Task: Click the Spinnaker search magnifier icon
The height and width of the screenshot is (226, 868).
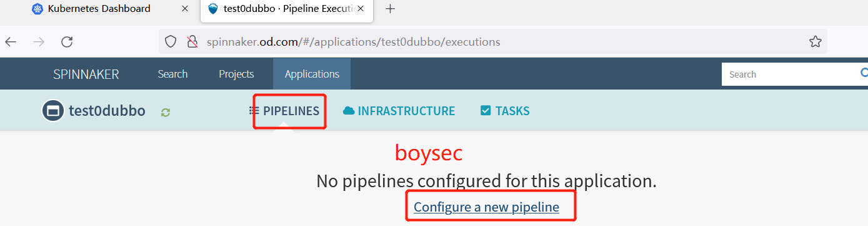Action: tap(864, 73)
